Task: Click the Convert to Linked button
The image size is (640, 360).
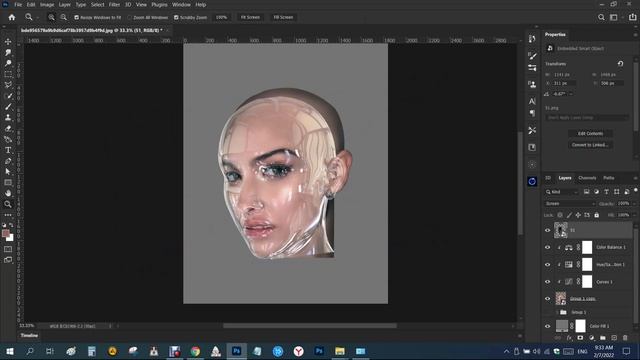Action: tap(590, 145)
